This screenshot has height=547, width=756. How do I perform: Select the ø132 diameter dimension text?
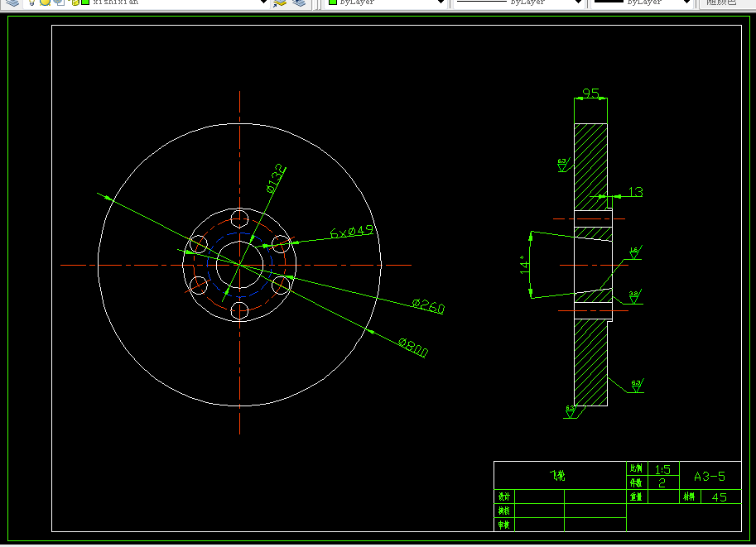275,179
